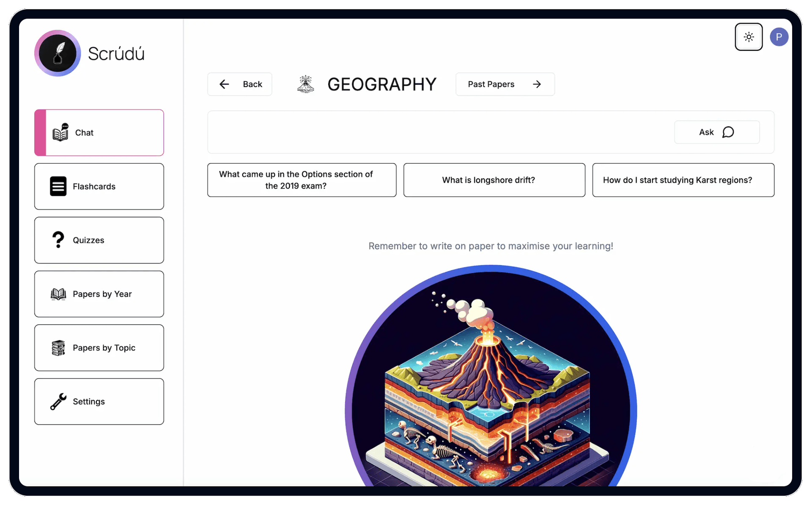
Task: Click the GEOGRAPHY heading
Action: pos(381,85)
